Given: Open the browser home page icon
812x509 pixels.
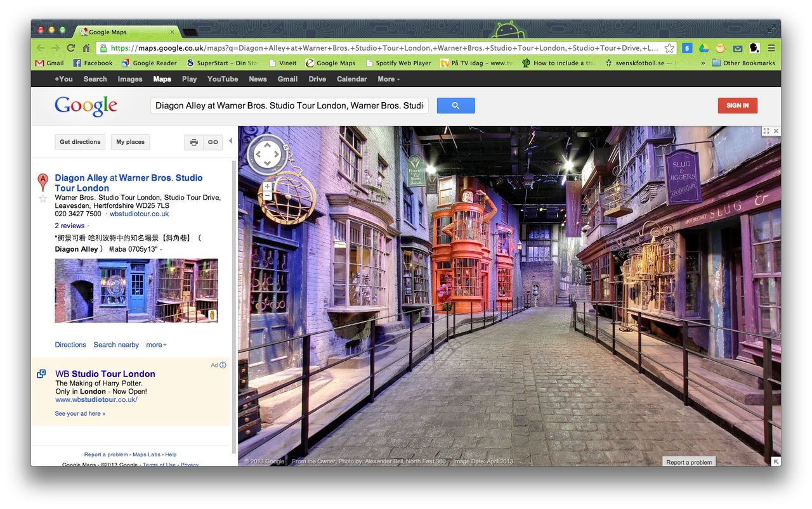Looking at the screenshot, I should pos(86,48).
